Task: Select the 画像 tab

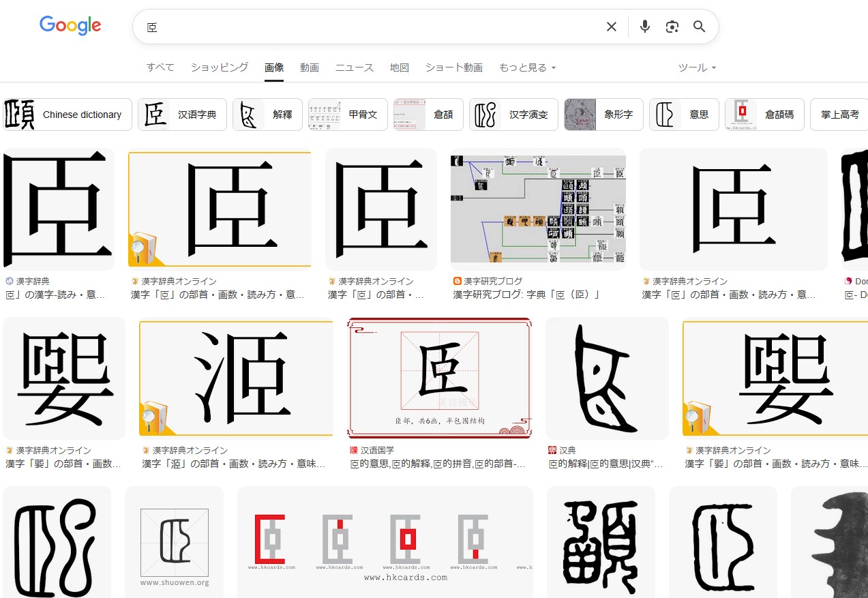Action: [274, 68]
